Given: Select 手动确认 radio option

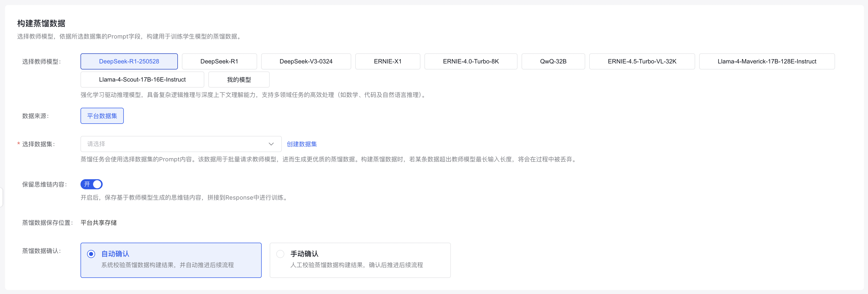Looking at the screenshot, I should coord(360,260).
